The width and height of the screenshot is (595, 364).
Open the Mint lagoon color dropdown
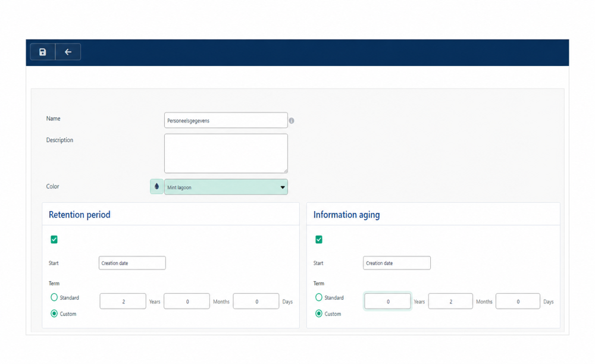226,187
